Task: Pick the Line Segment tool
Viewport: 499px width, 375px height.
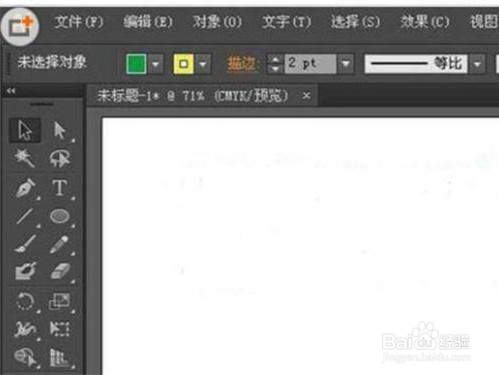Action: [x=25, y=217]
